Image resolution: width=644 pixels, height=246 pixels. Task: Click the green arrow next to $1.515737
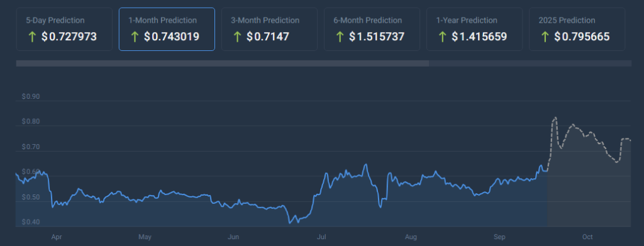point(340,37)
